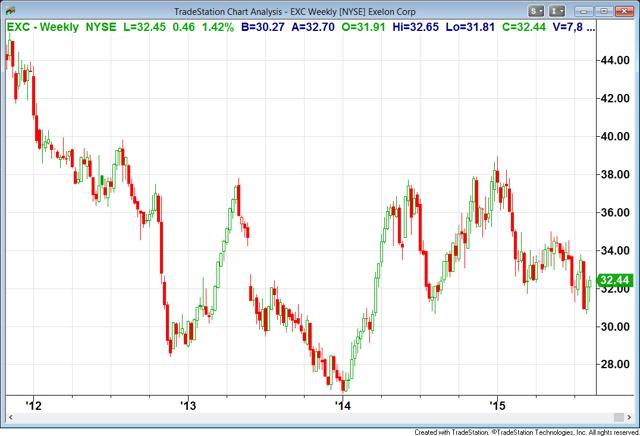Click the right scroll arrow on time scrollbar
Screen dimensions: 640x436
point(630,417)
